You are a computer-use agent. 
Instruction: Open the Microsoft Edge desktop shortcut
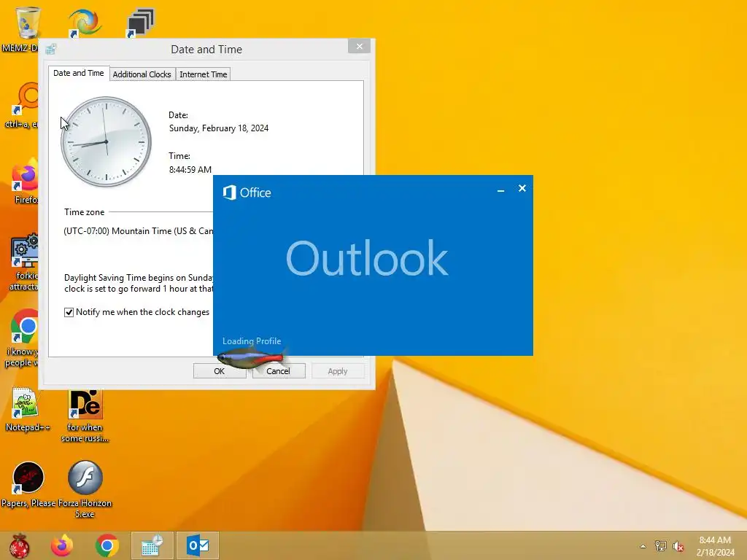[84, 22]
